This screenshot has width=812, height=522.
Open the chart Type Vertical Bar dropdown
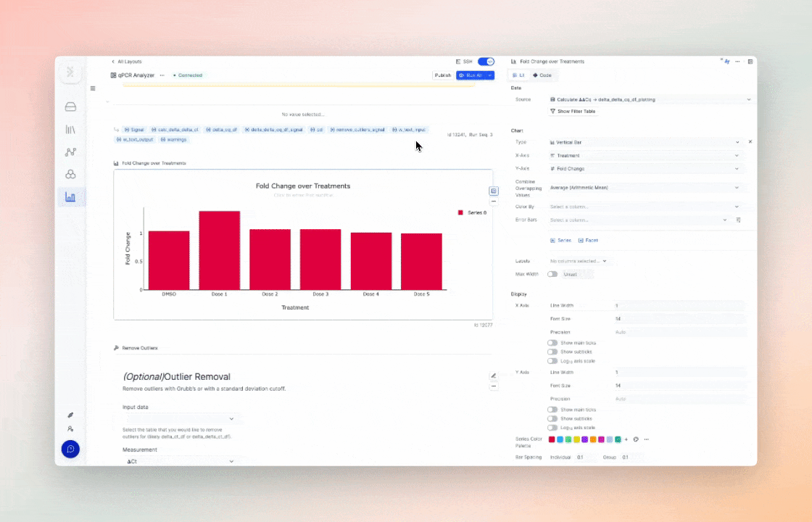coord(645,142)
